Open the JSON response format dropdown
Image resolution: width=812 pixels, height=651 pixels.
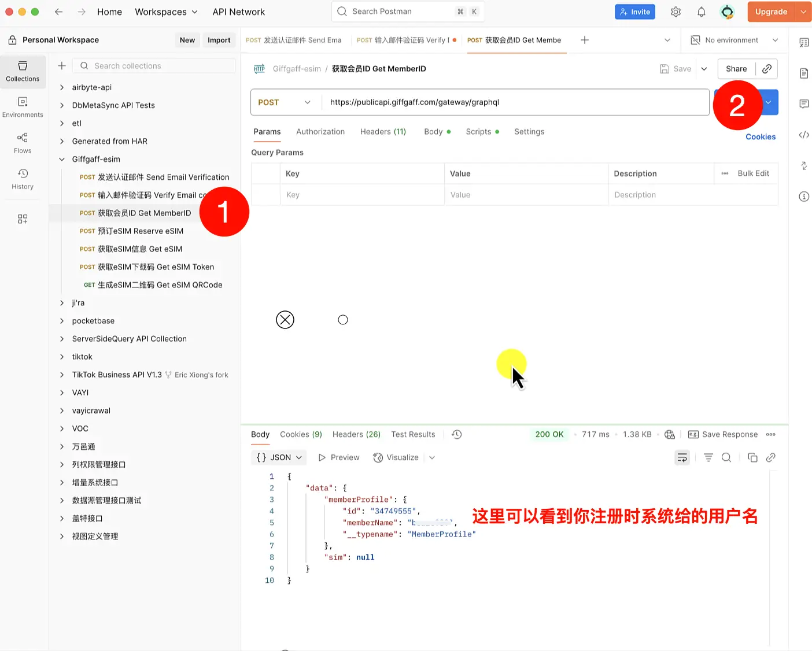click(280, 457)
